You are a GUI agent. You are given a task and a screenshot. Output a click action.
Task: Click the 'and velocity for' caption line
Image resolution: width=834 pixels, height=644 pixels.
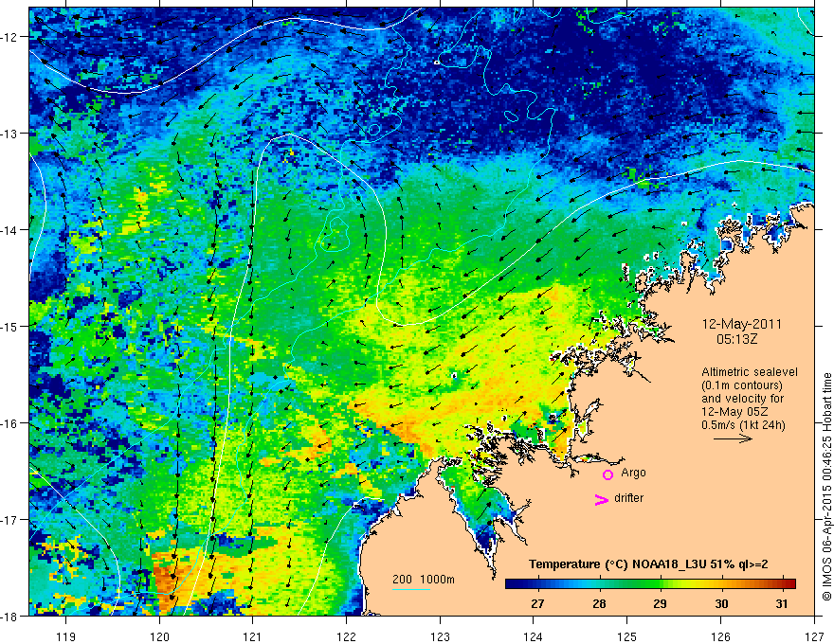tap(742, 398)
